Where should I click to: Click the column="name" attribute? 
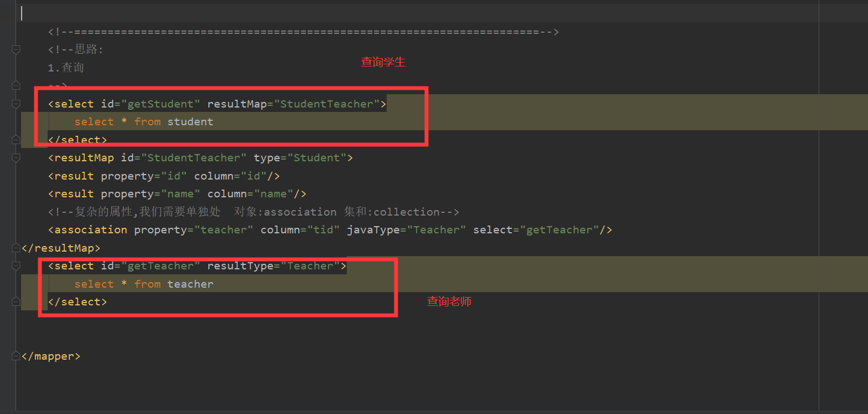pos(250,194)
